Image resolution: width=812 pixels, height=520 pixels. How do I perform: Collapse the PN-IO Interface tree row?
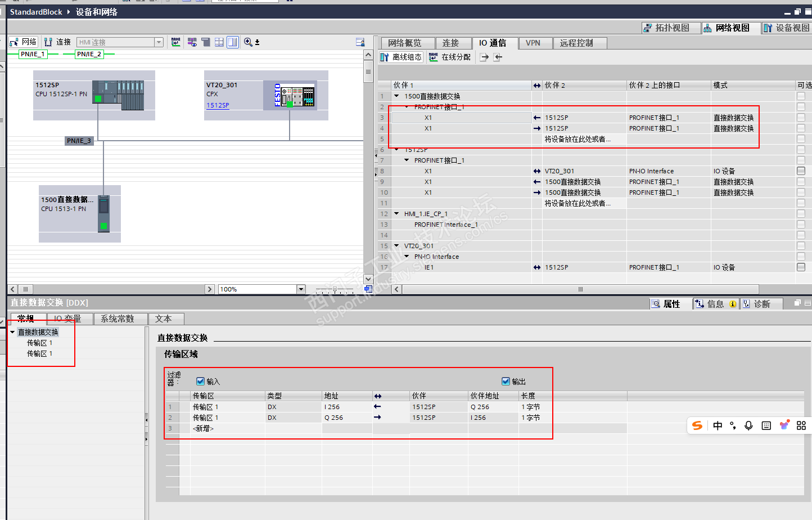tap(407, 257)
